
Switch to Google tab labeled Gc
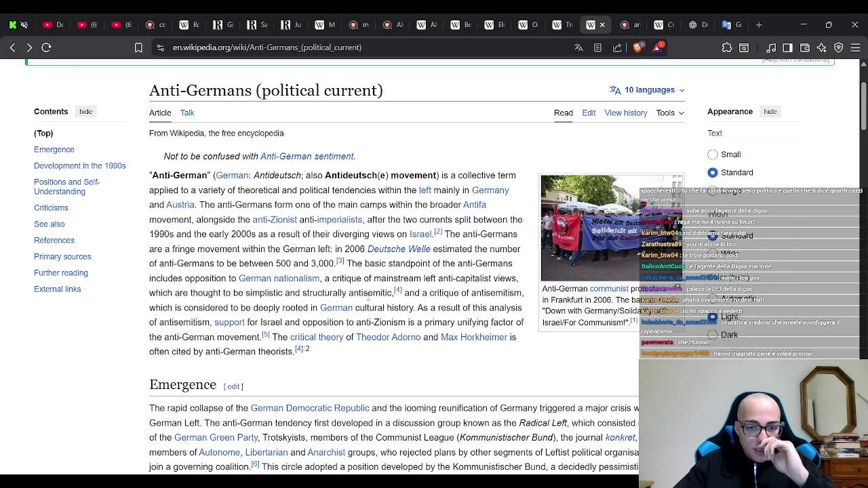732,25
